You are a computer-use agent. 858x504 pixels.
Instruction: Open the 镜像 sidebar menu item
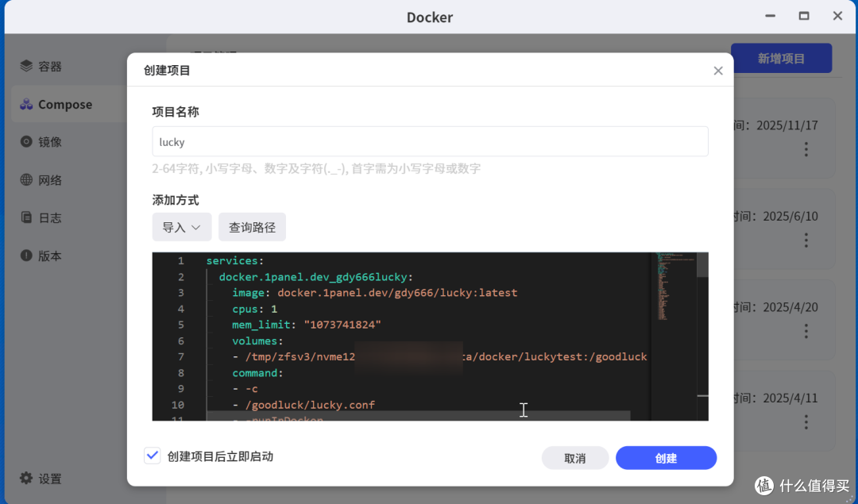coord(50,141)
